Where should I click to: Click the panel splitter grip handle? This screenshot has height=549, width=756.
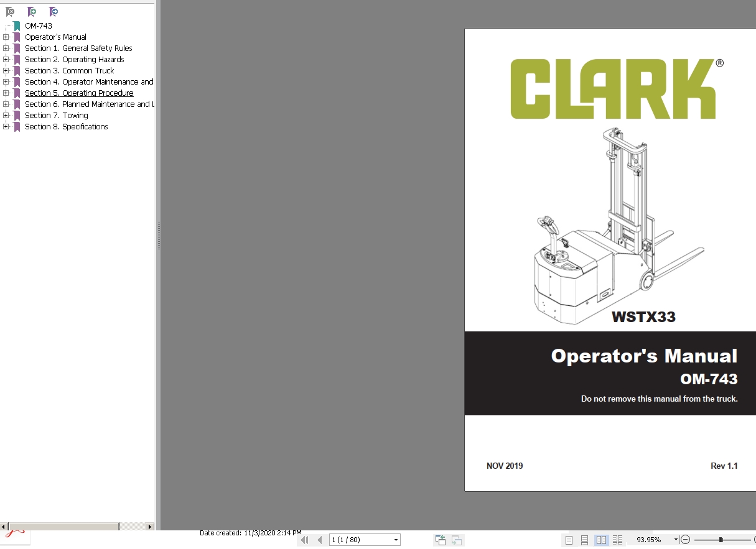click(x=158, y=237)
